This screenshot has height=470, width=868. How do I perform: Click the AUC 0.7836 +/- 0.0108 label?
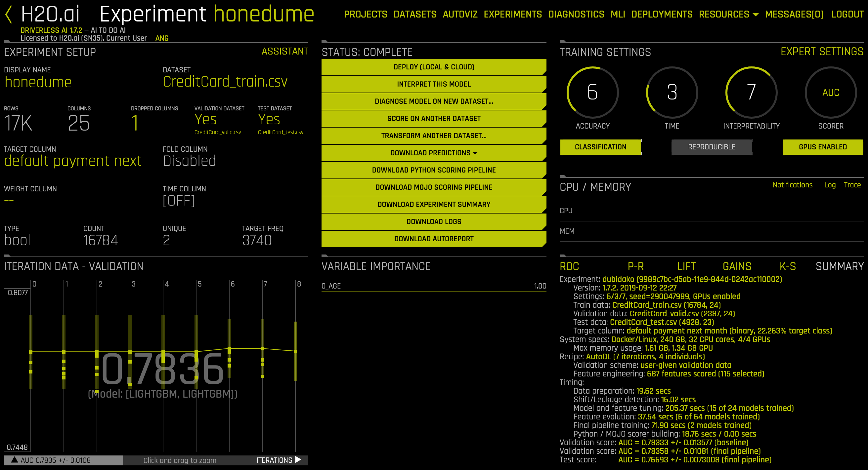[56, 460]
